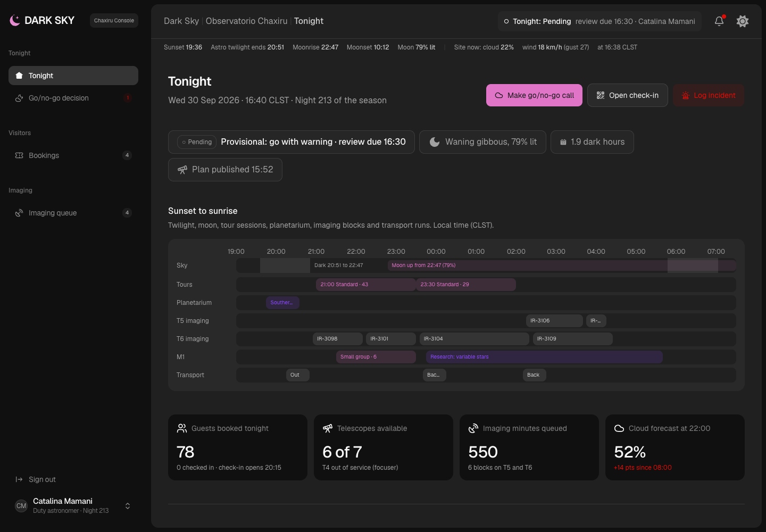
Task: Select the IR-3106 imaging block
Action: pyautogui.click(x=554, y=321)
